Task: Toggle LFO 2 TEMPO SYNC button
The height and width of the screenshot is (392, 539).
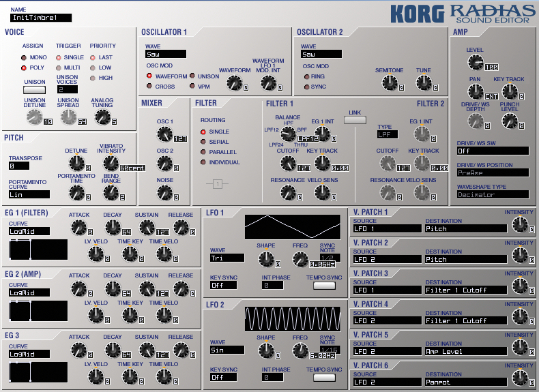Action: 324,378
